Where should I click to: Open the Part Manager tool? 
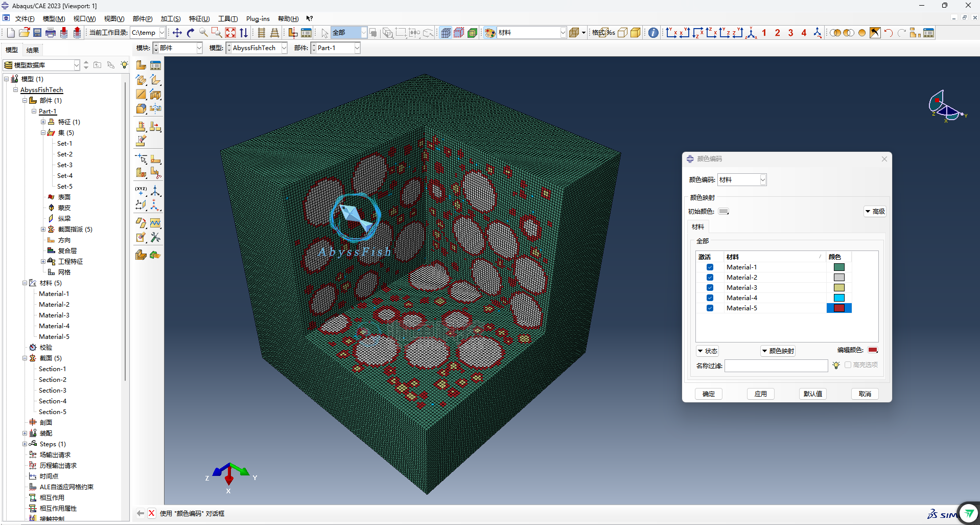[x=156, y=65]
